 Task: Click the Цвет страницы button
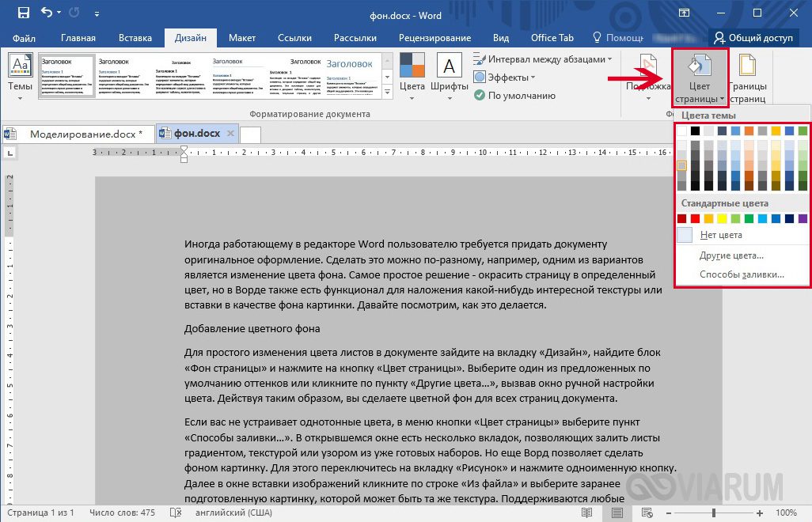click(700, 77)
